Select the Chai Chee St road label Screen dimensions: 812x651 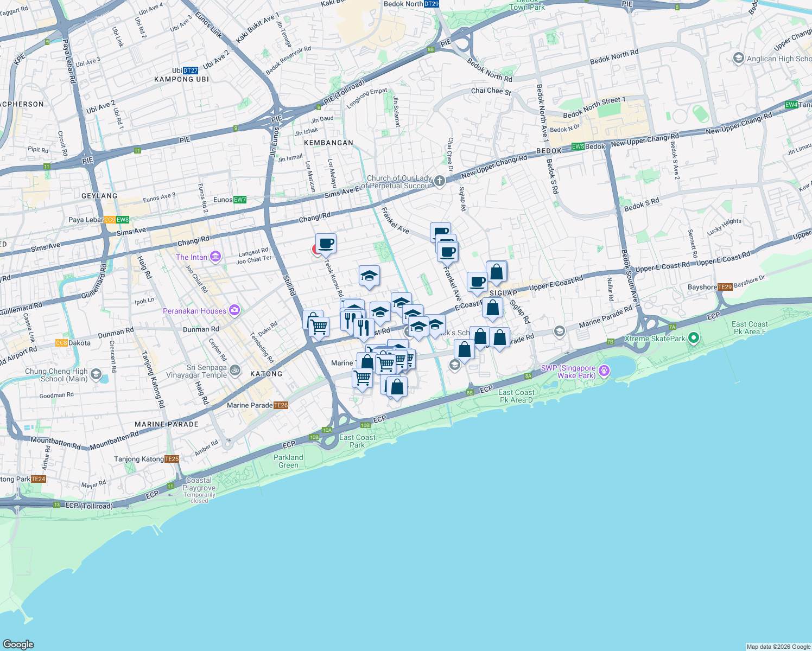tap(491, 91)
